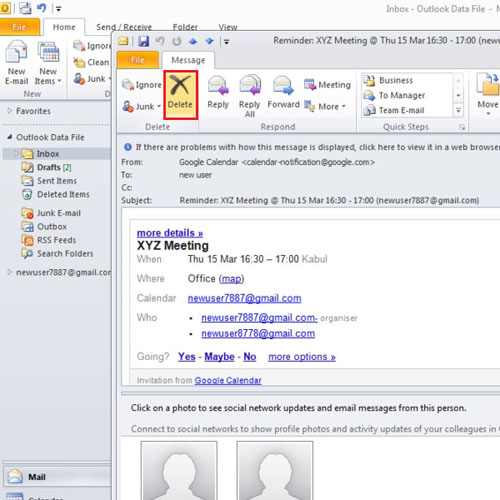Go to the next item with the down arrow
The image size is (500, 500).
[x=209, y=41]
